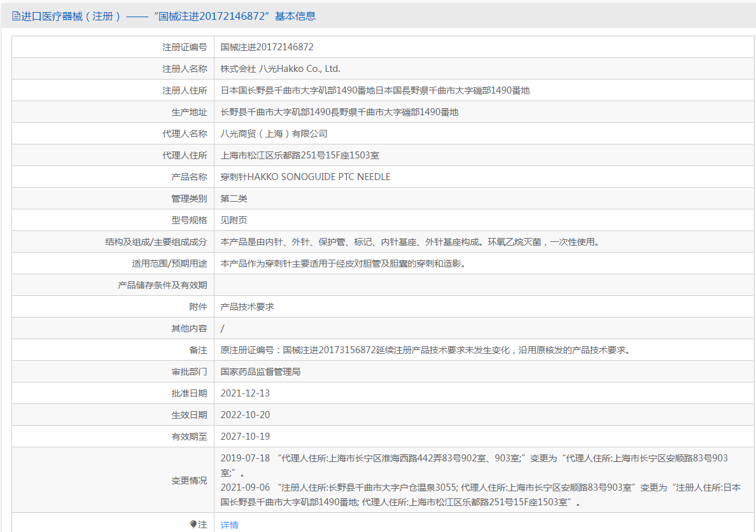
Task: Select the registrant name 株式会社 八光Hakko Co., Ltd.
Action: click(280, 69)
